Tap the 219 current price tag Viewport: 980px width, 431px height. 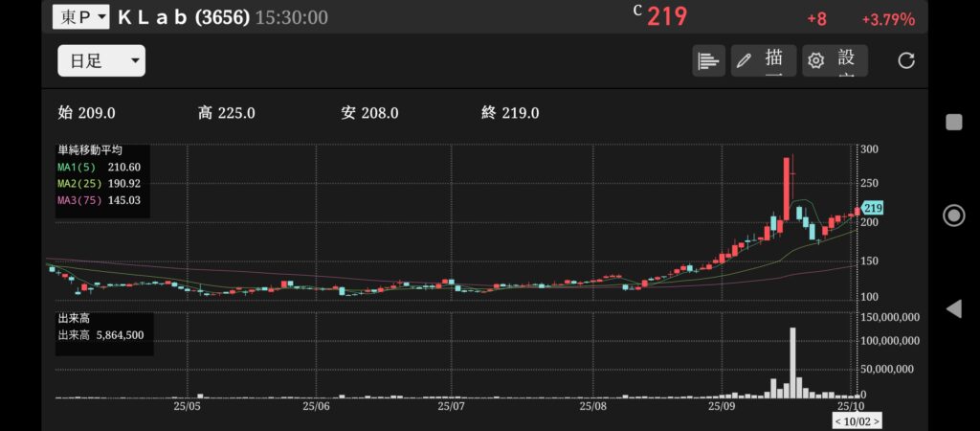(872, 208)
